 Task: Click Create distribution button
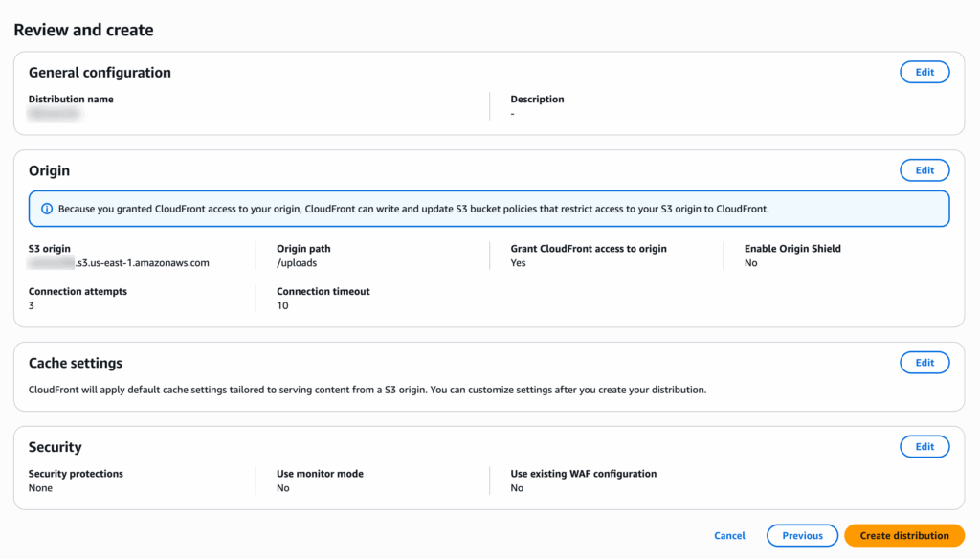pyautogui.click(x=903, y=535)
